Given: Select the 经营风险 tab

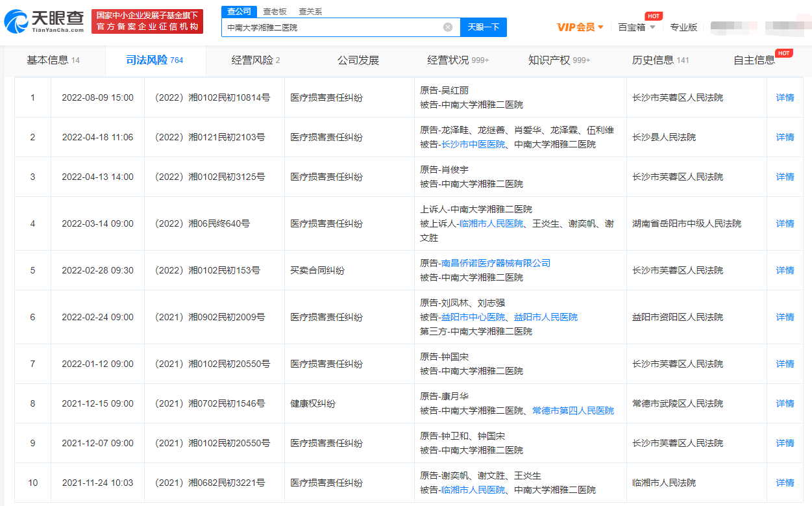Looking at the screenshot, I should [x=255, y=60].
